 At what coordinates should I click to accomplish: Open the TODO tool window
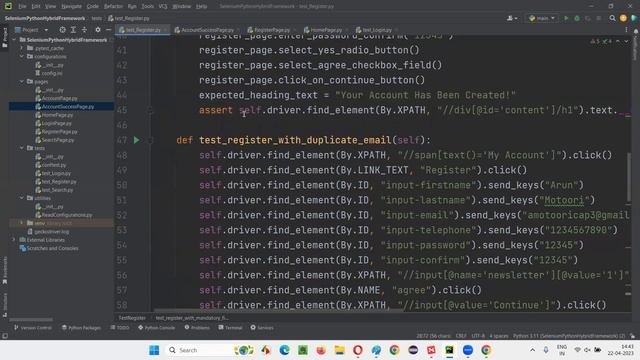tap(120, 328)
